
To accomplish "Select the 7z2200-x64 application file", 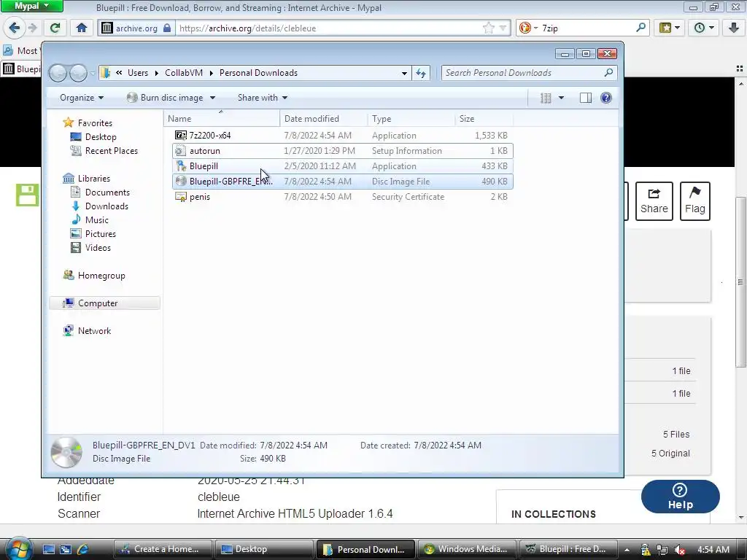I will click(343, 135).
